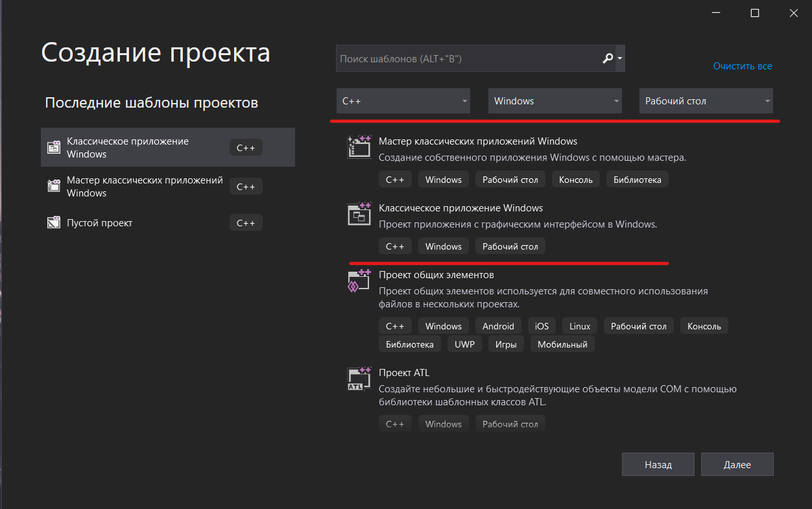Click the Мастер классических приложений Windows template icon
This screenshot has width=812, height=509.
click(359, 147)
